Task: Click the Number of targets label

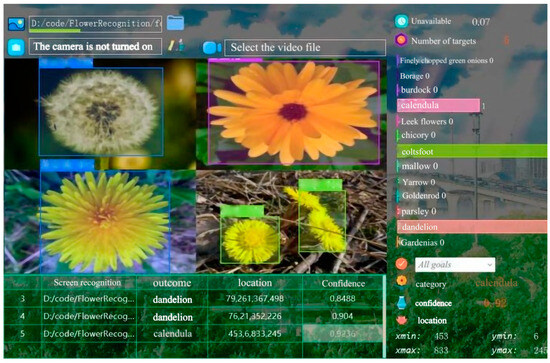Action: [x=443, y=41]
